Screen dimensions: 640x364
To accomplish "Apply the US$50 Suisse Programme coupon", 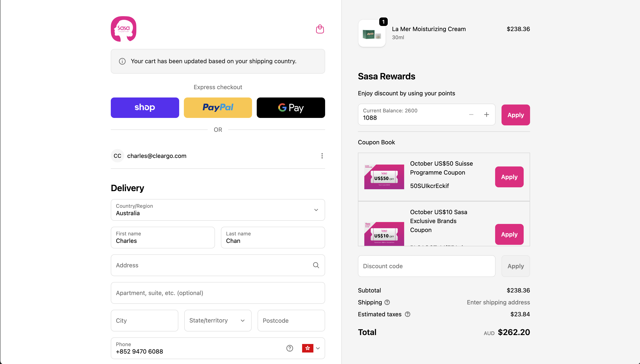I will coord(509,177).
